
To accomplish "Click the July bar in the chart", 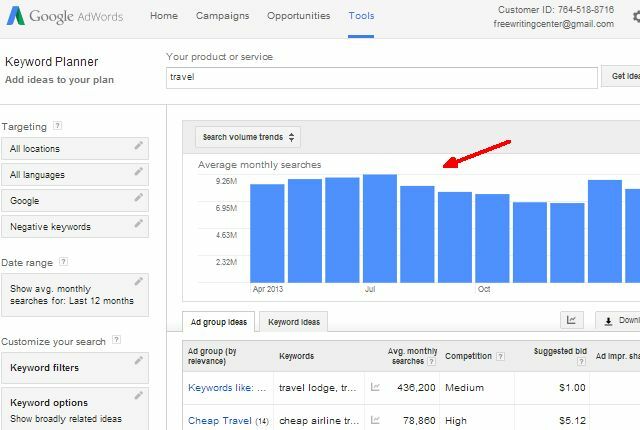I will 380,228.
